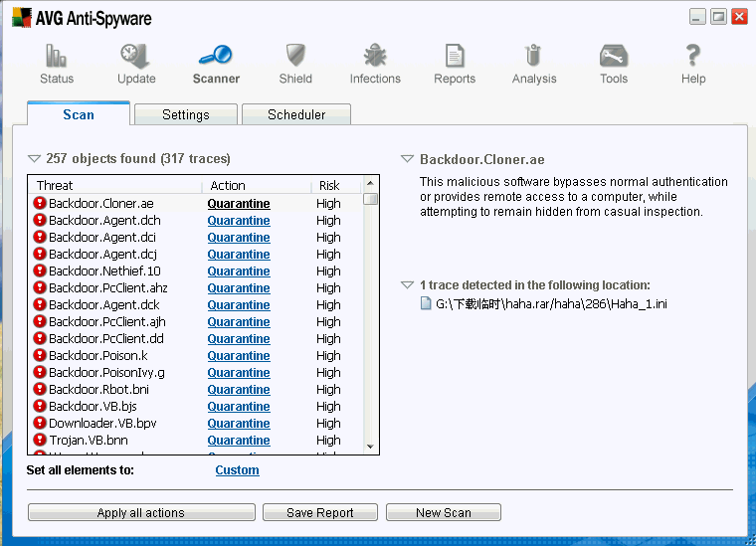Click threat list scroll up arrow

point(370,183)
